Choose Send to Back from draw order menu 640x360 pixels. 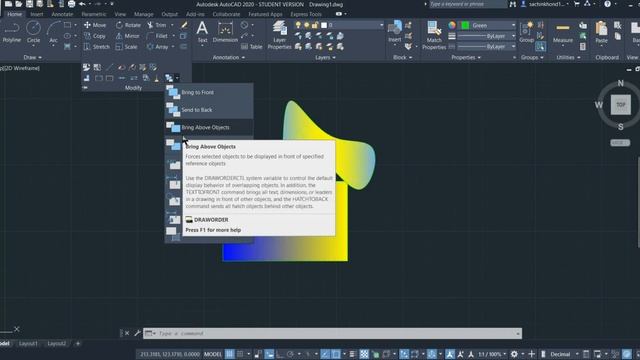coord(209,110)
